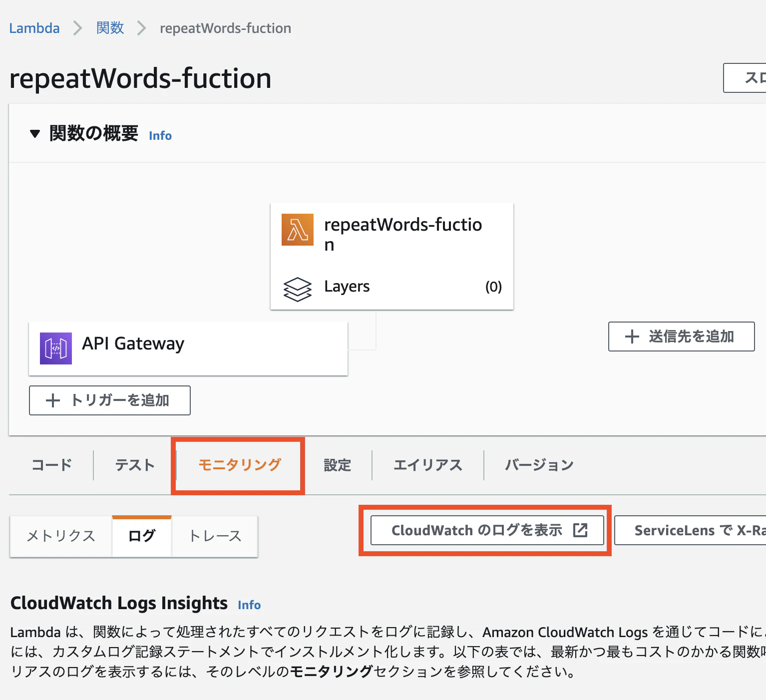Select the API Gateway trigger card
Viewport: 766px width, 700px height.
click(188, 349)
